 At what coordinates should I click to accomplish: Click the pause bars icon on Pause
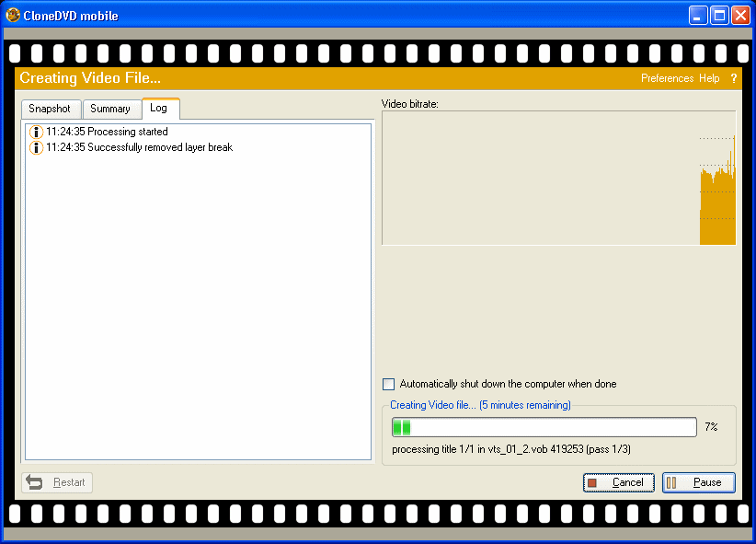tap(671, 482)
